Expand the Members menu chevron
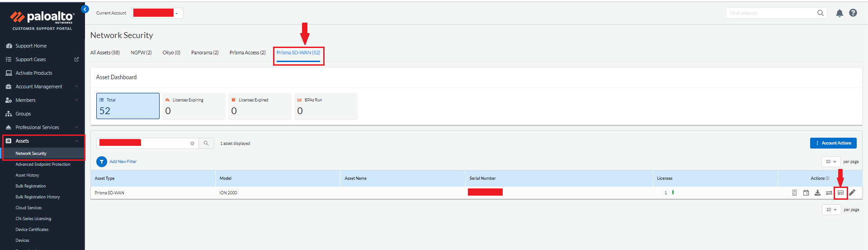This screenshot has height=250, width=868. tap(76, 100)
